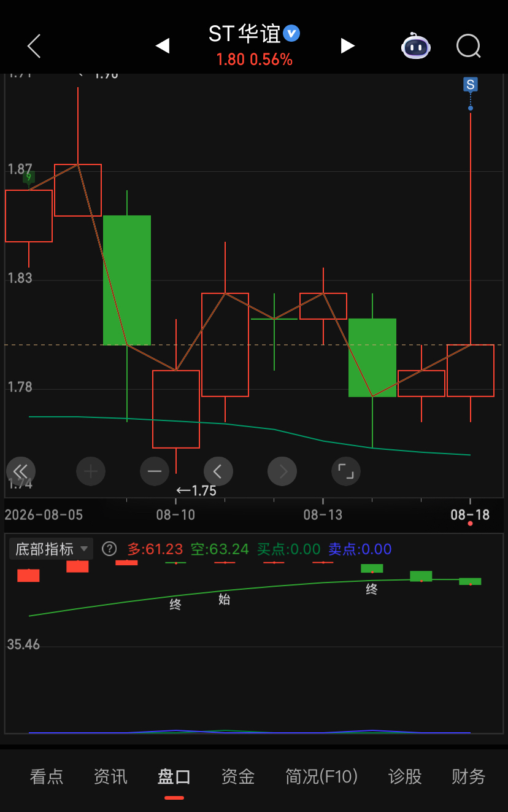Zoom out the chart with minus button
This screenshot has width=508, height=812.
click(155, 471)
